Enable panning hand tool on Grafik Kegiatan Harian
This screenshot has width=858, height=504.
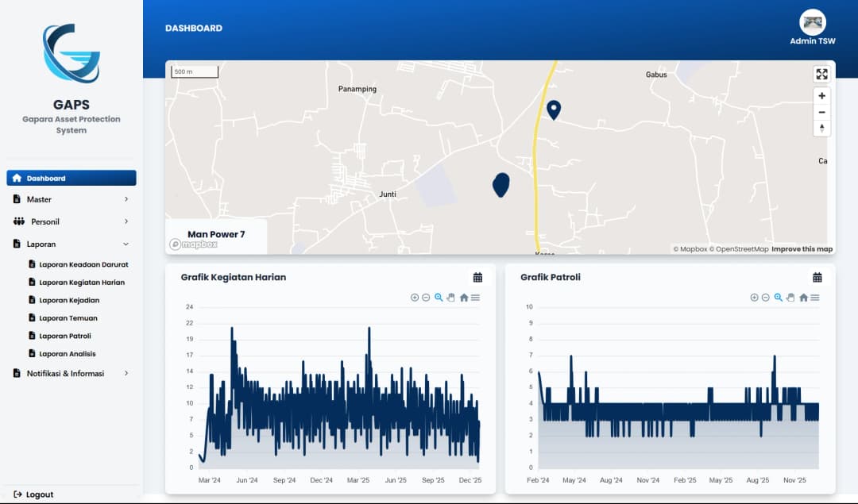[450, 298]
